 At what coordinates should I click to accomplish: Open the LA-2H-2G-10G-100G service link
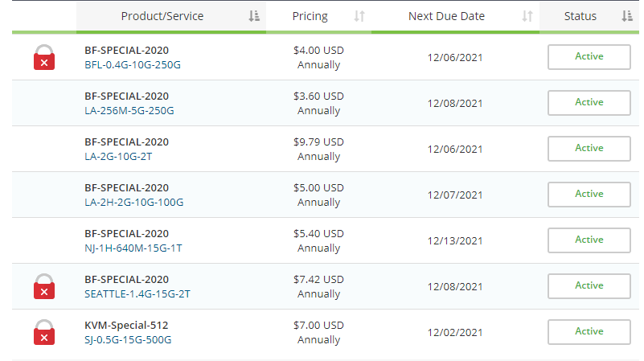click(133, 203)
